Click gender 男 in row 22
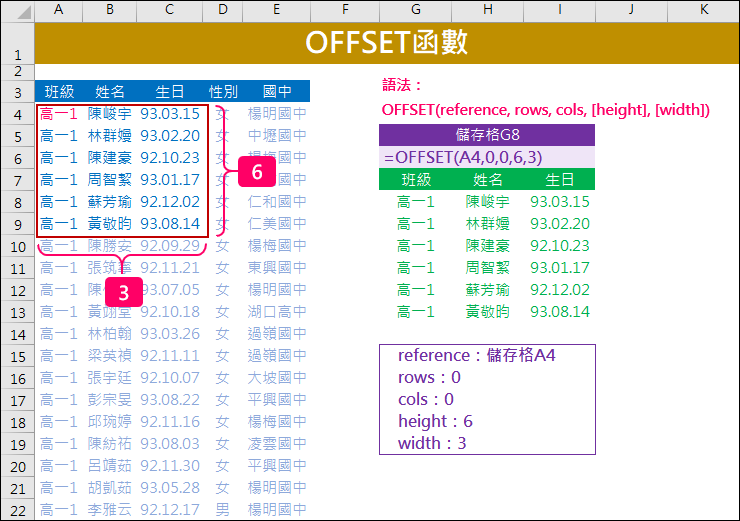The image size is (740, 521). click(222, 510)
